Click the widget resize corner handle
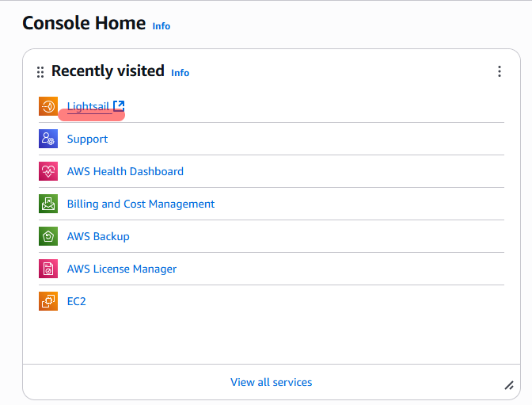Screen dimensions: 532x405 pos(509,385)
